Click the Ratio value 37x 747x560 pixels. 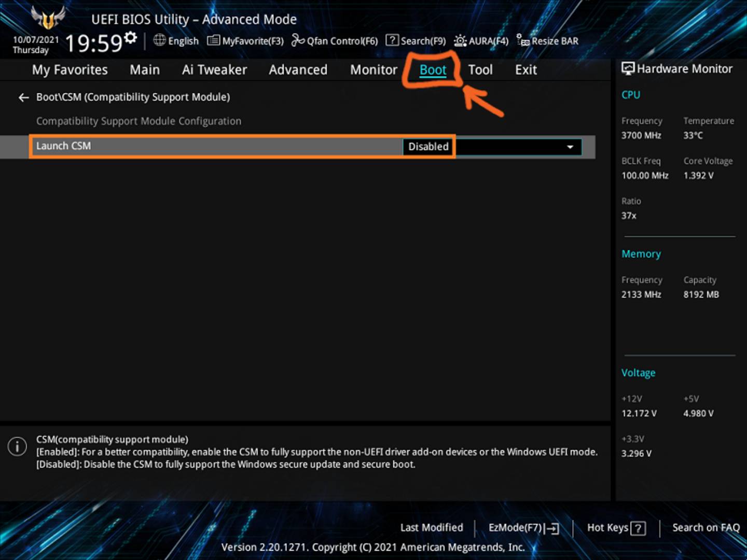pos(629,216)
